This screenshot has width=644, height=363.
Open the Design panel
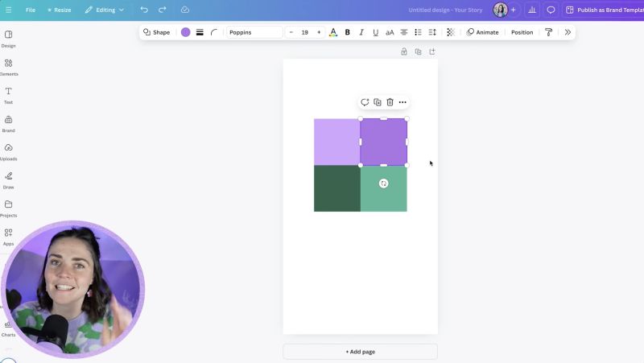[x=8, y=39]
